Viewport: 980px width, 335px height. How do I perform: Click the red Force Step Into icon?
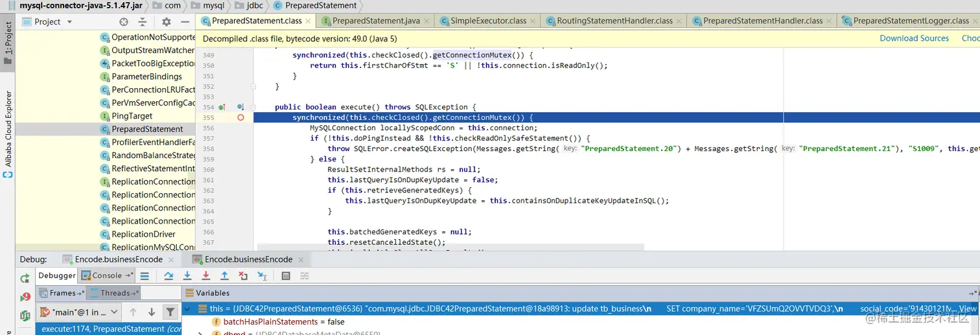point(206,275)
